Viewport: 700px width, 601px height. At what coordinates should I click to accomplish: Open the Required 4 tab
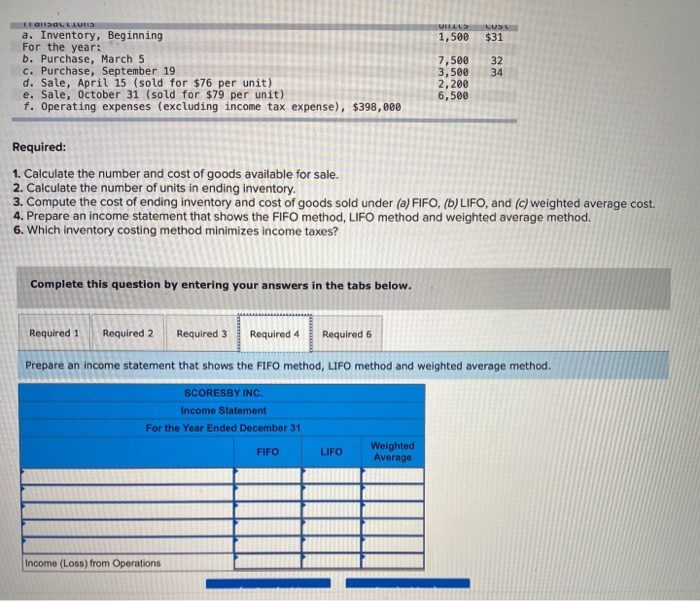tap(275, 334)
